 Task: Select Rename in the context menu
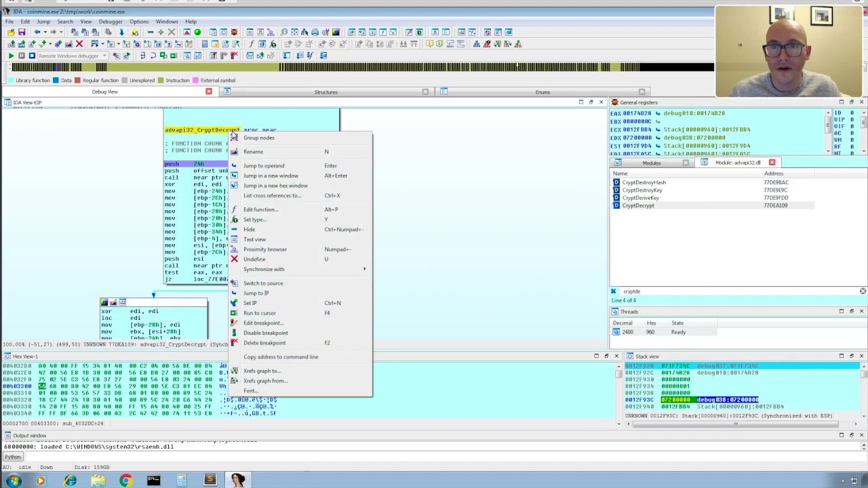[300, 152]
